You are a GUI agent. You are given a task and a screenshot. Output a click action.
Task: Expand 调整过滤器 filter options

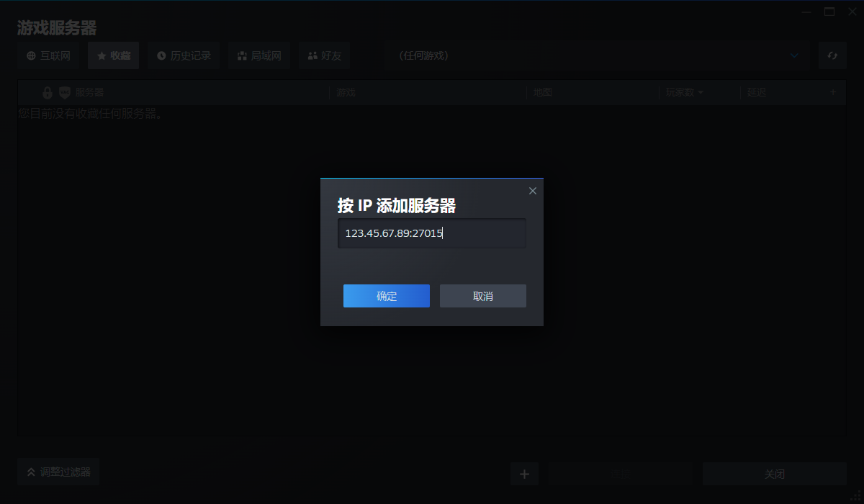(58, 472)
